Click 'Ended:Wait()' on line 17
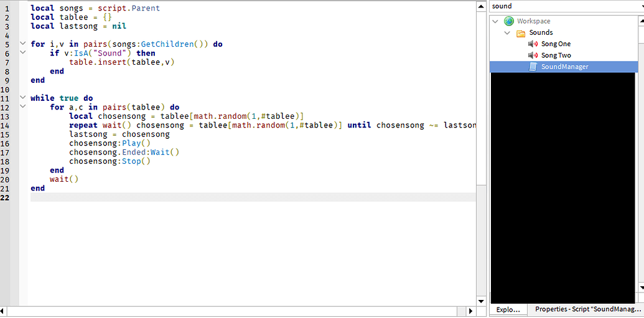 (151, 152)
